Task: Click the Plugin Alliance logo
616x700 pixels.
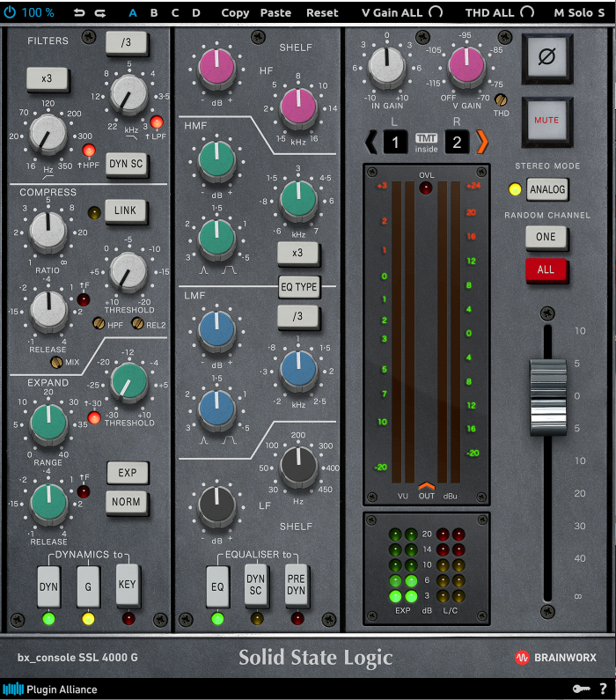Action: pos(50,689)
